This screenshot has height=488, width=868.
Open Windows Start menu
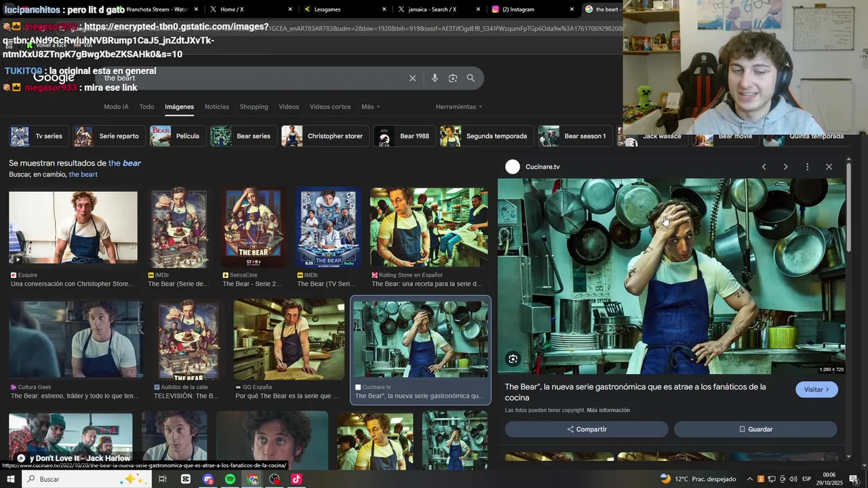click(x=10, y=479)
